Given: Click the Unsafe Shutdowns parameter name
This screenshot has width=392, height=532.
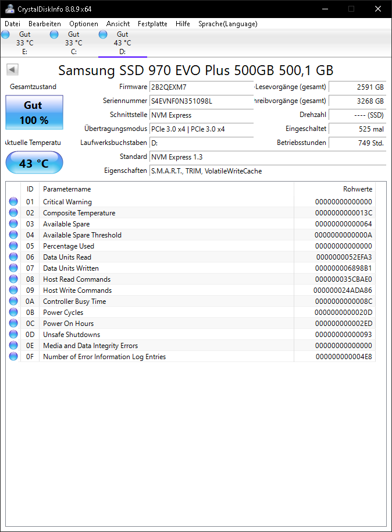Looking at the screenshot, I should click(x=72, y=335).
